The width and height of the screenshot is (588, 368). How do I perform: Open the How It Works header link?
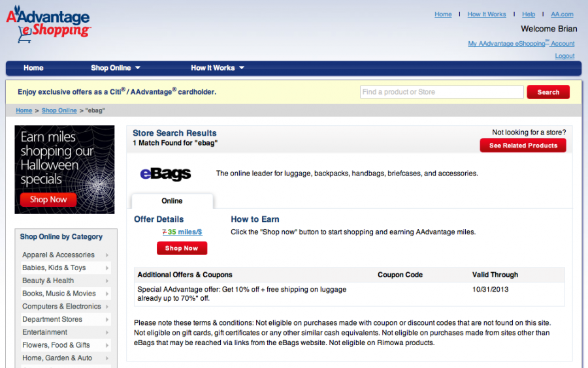point(486,14)
